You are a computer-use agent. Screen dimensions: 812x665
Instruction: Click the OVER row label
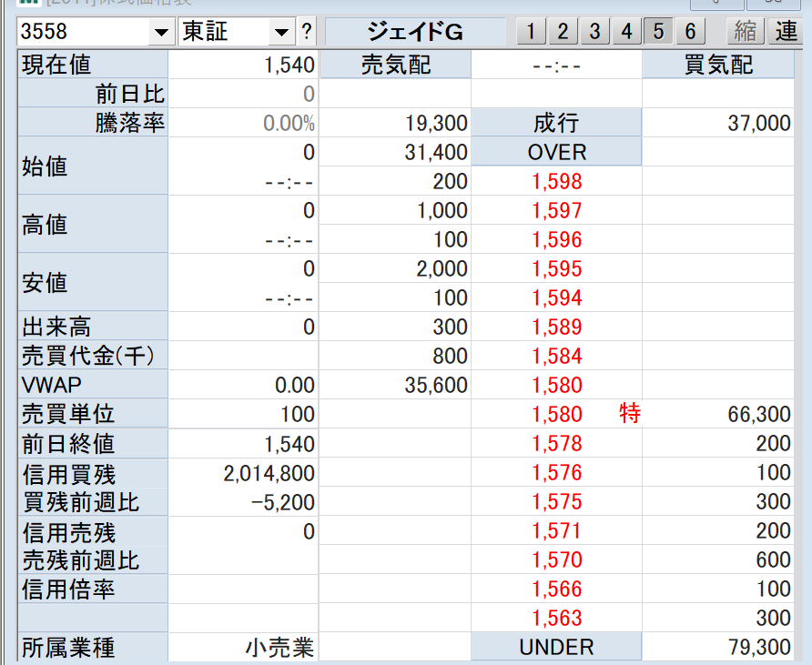(x=556, y=152)
